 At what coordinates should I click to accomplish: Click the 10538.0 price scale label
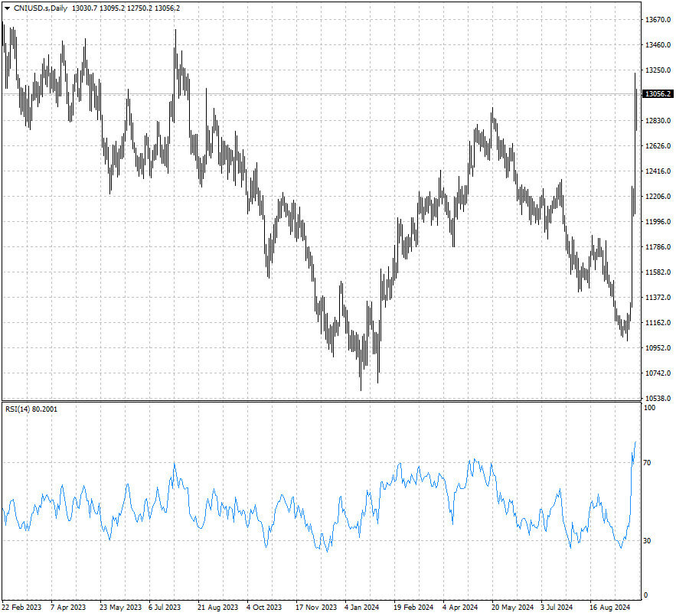click(x=658, y=399)
